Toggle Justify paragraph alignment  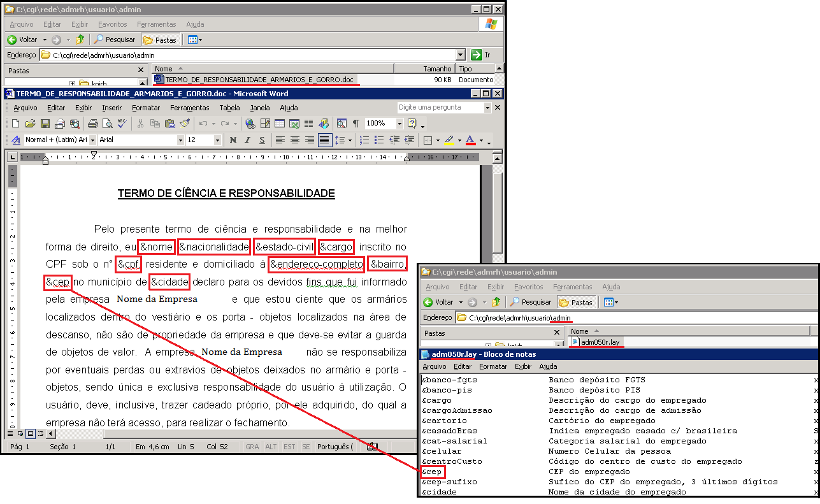(324, 140)
